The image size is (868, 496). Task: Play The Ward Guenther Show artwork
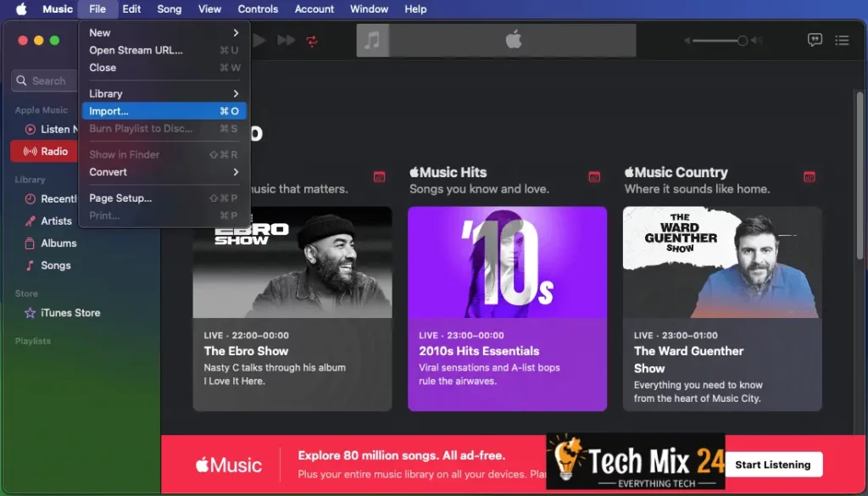[x=722, y=262]
